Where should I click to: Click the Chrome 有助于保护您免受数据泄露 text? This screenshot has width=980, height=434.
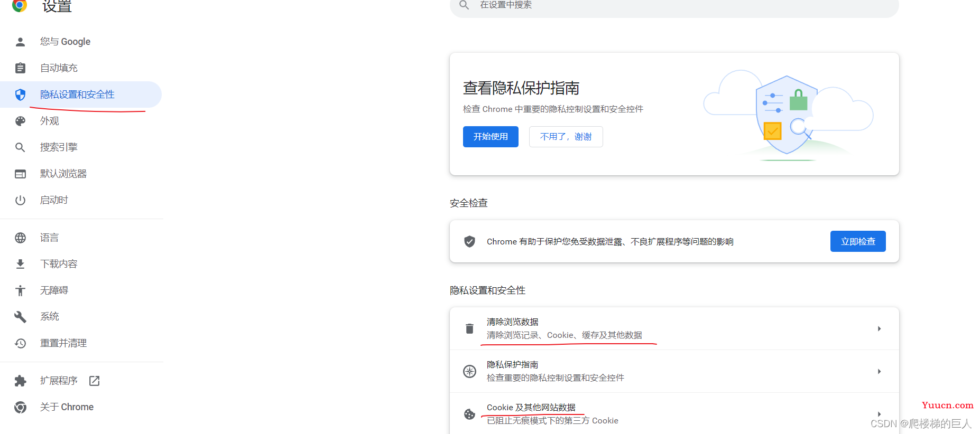tap(610, 241)
